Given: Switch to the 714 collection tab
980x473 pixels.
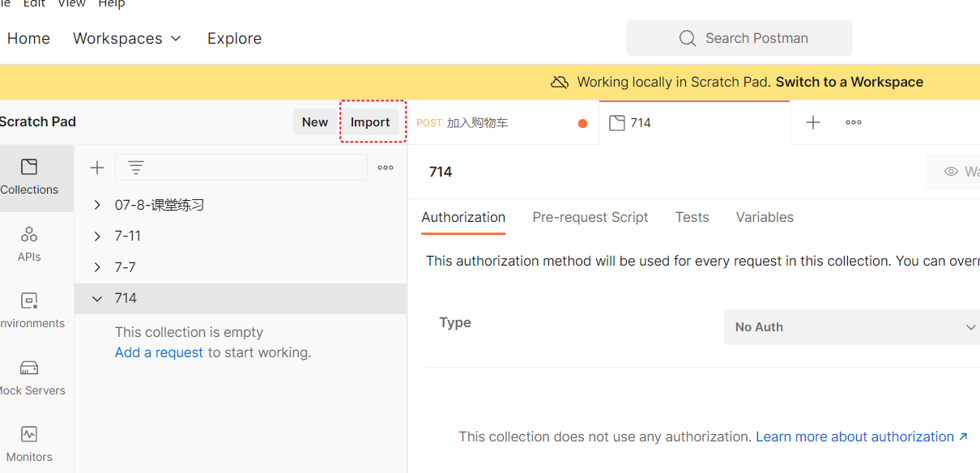Looking at the screenshot, I should [695, 123].
